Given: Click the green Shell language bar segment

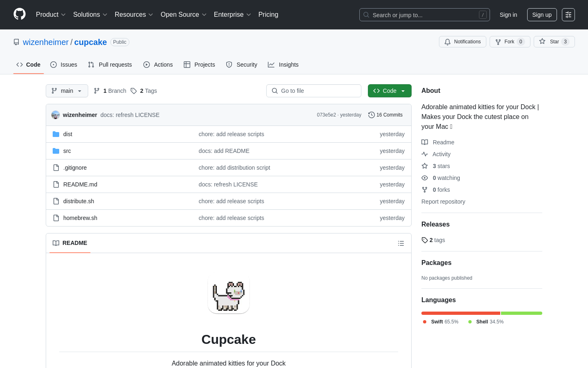Looking at the screenshot, I should point(521,313).
